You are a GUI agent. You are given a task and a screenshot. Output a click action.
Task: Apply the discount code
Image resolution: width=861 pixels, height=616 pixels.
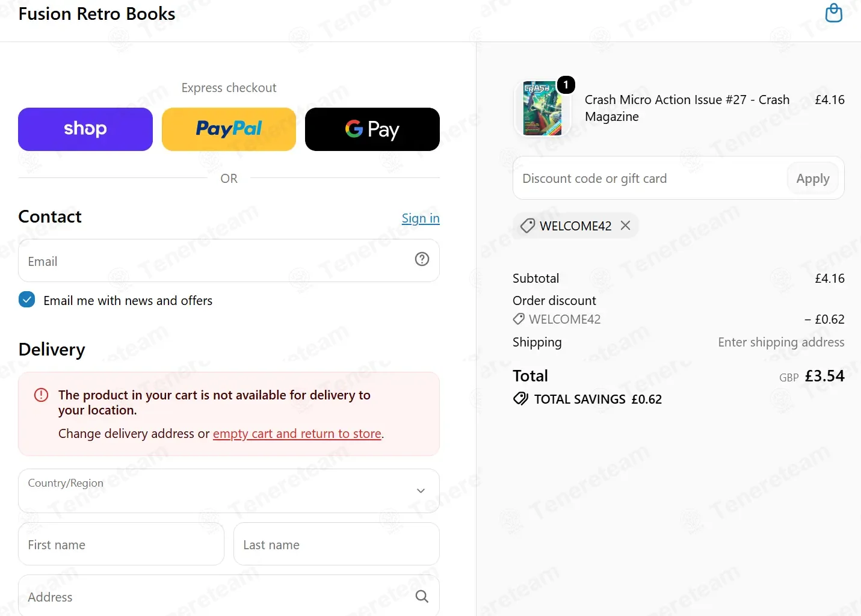(x=813, y=178)
